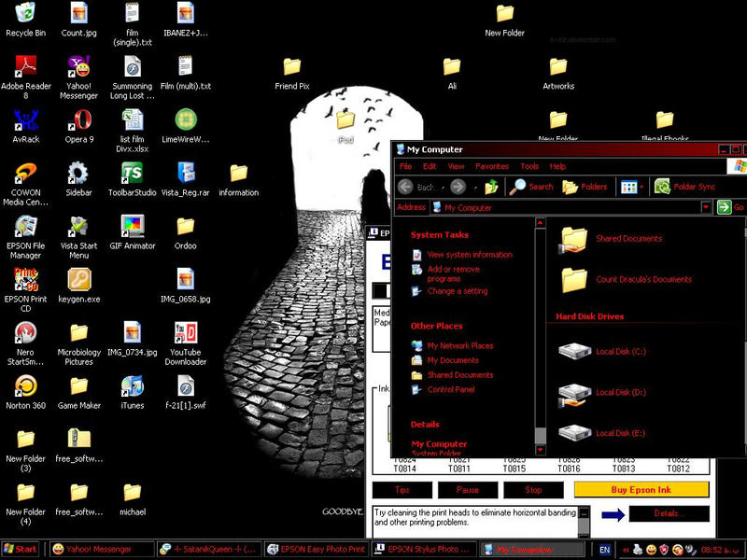Click Search in My Computer toolbar
Viewport: 747px width, 560px height.
click(530, 187)
